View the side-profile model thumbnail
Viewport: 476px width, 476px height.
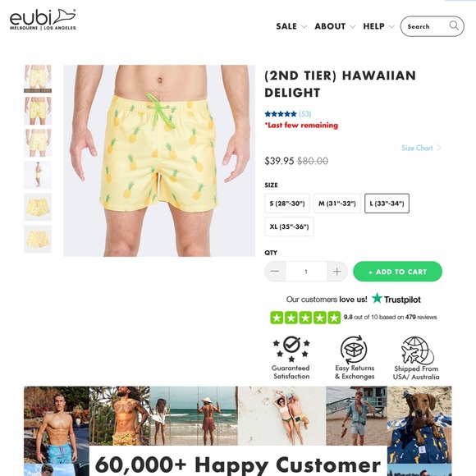point(38,175)
